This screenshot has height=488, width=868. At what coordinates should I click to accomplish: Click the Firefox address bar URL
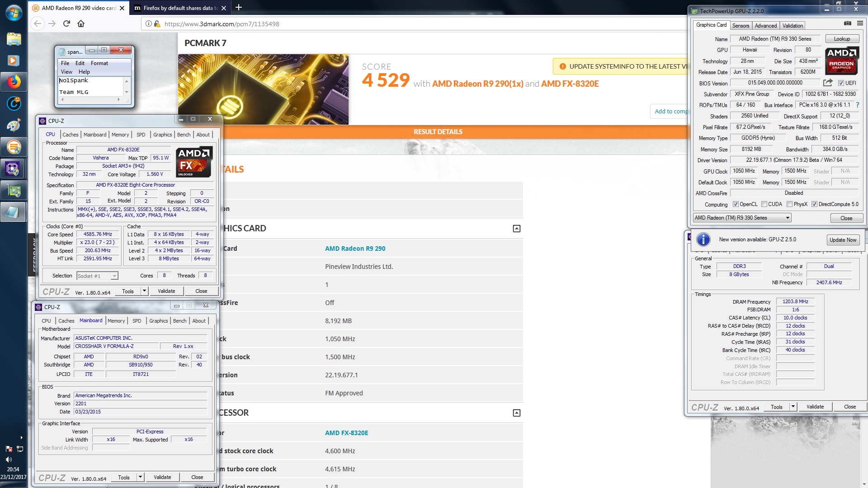click(x=222, y=24)
